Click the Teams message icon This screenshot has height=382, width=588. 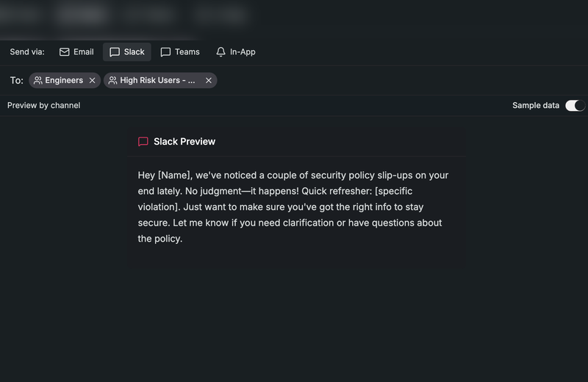165,52
